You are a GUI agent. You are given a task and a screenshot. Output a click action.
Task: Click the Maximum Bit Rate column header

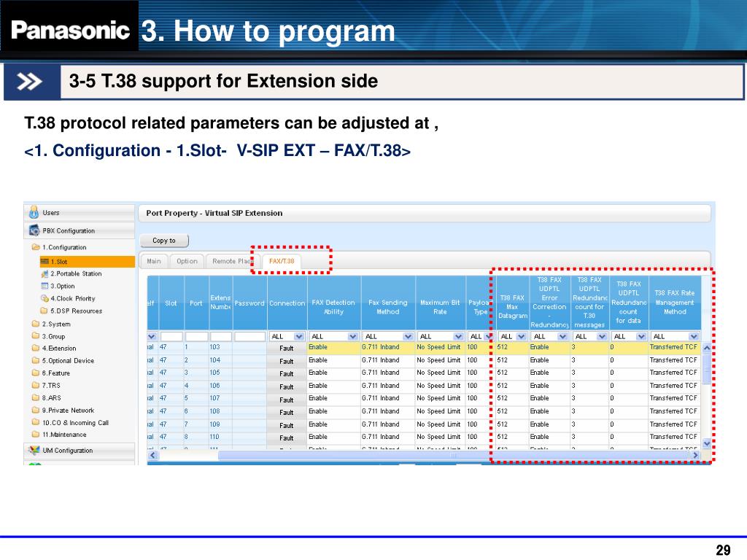(x=440, y=303)
